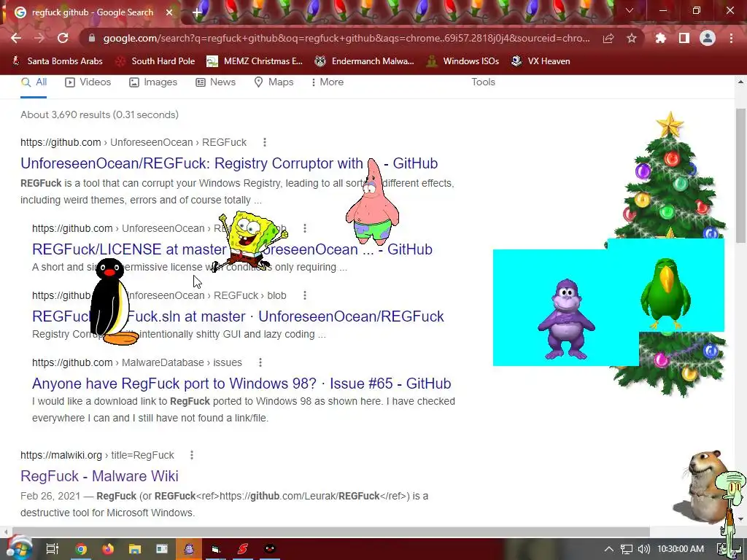The width and height of the screenshot is (747, 560).
Task: Click the scroll up arrow of the page scrollbar
Action: coord(740,82)
